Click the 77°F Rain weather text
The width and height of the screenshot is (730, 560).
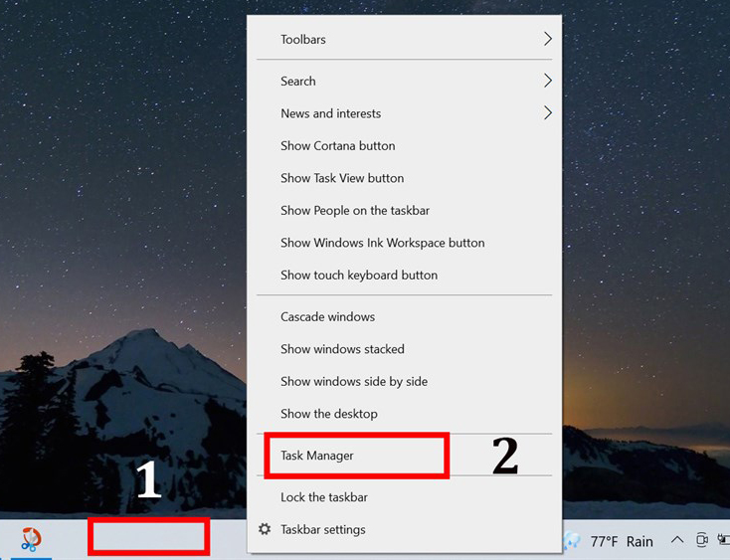tap(622, 541)
